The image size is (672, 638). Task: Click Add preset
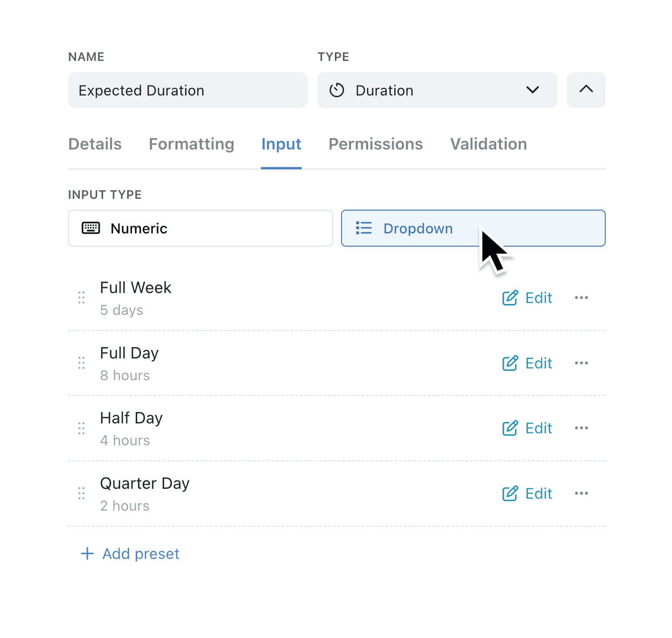pos(140,553)
